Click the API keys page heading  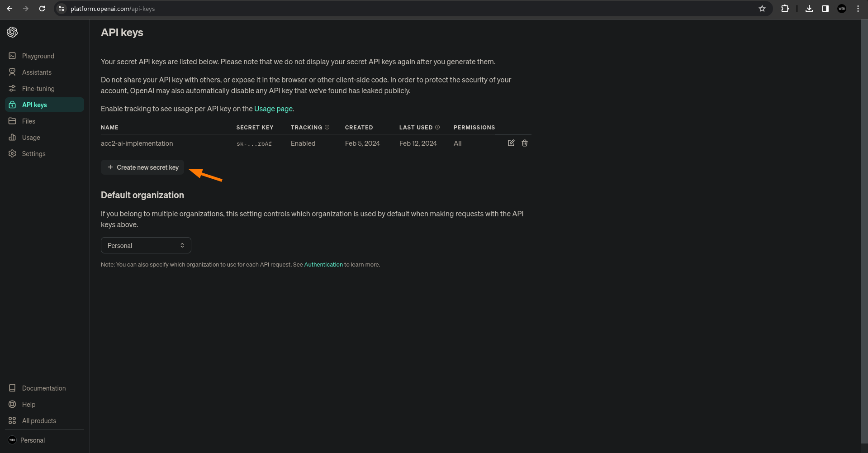pyautogui.click(x=122, y=33)
